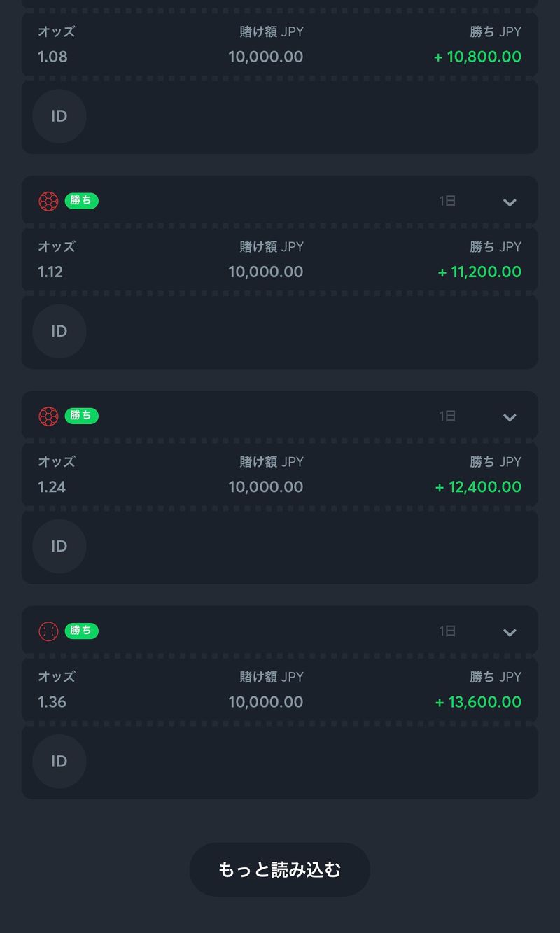
Task: Select the + 13,600.00 winning amount
Action: 478,701
